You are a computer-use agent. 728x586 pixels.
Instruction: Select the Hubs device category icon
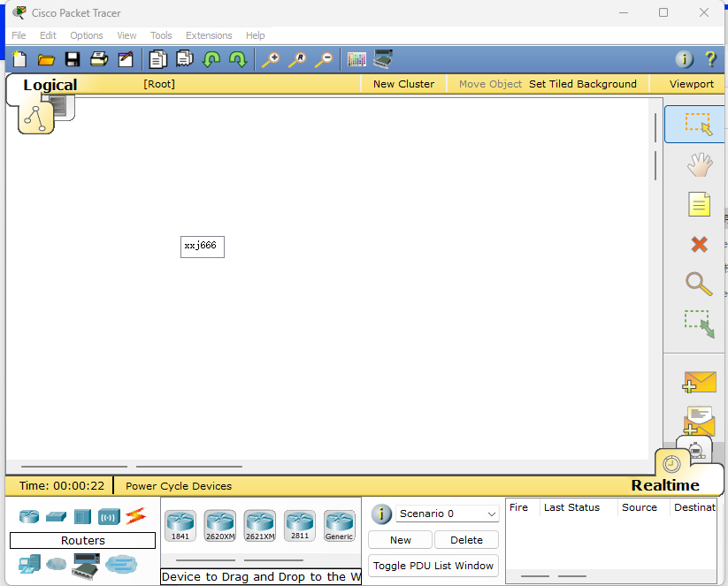pyautogui.click(x=82, y=516)
